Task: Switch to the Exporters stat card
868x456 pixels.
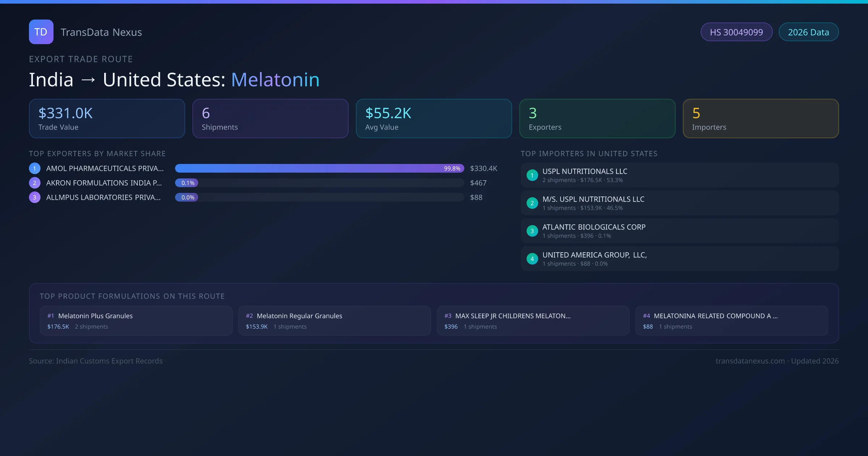Action: pos(597,118)
